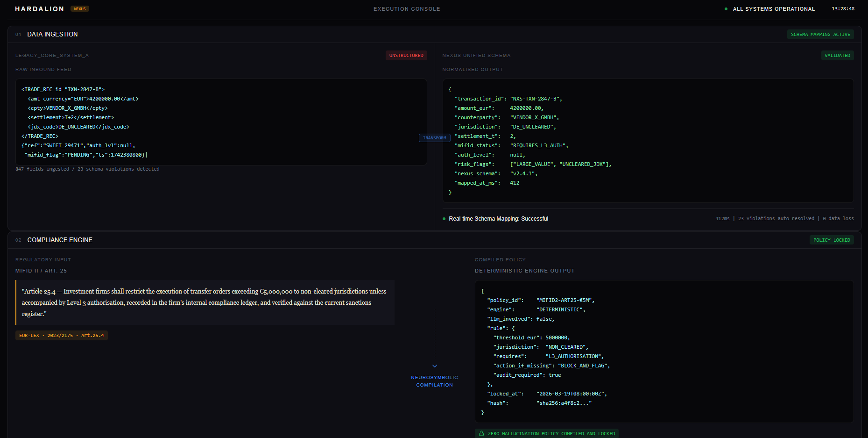
Task: Click the clock showing 13:28:48
Action: click(x=843, y=9)
